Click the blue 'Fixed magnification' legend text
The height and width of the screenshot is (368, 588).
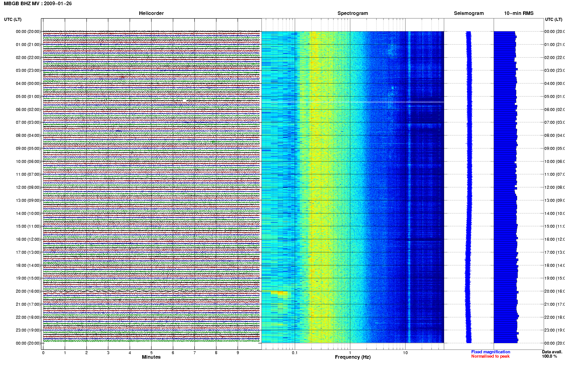click(491, 352)
